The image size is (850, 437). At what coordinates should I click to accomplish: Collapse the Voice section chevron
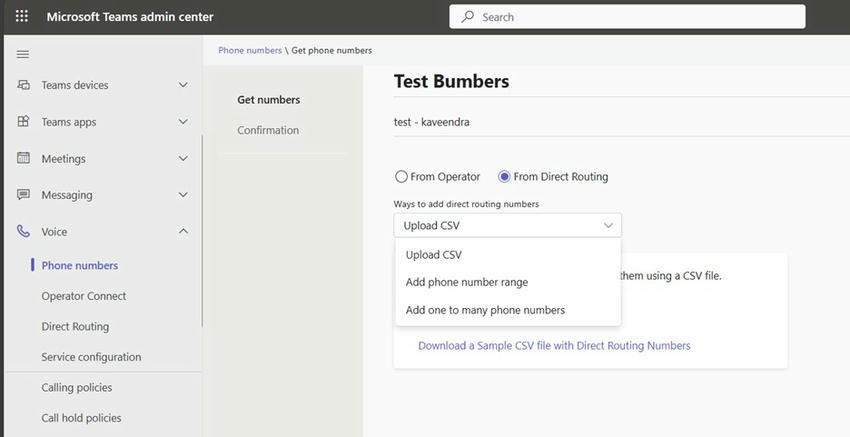tap(183, 231)
